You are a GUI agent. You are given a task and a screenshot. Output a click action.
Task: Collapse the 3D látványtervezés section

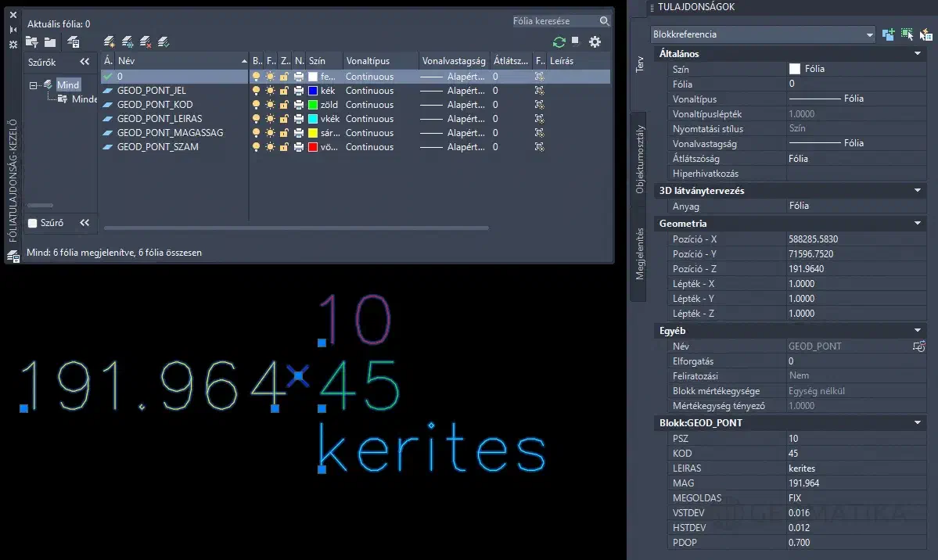tap(917, 191)
